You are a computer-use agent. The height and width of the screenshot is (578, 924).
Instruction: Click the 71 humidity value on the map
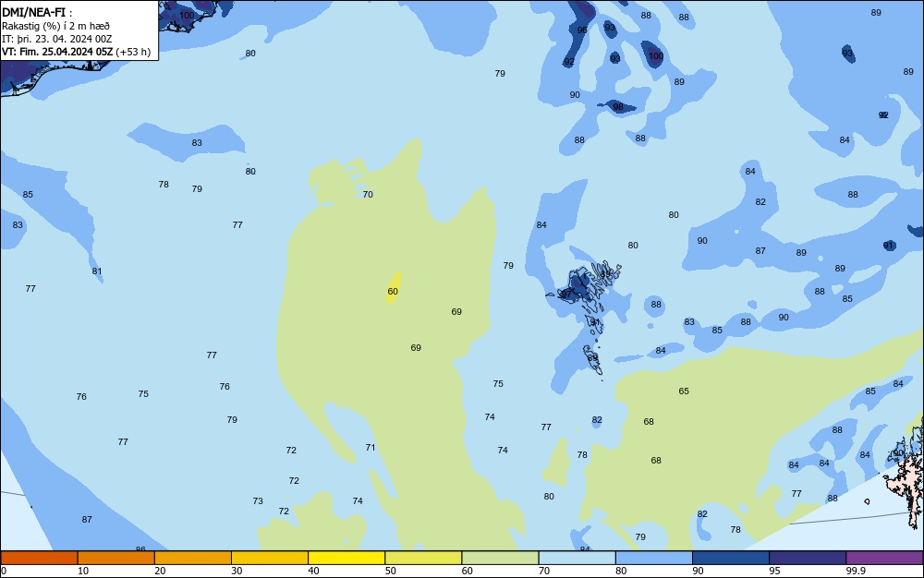[371, 447]
